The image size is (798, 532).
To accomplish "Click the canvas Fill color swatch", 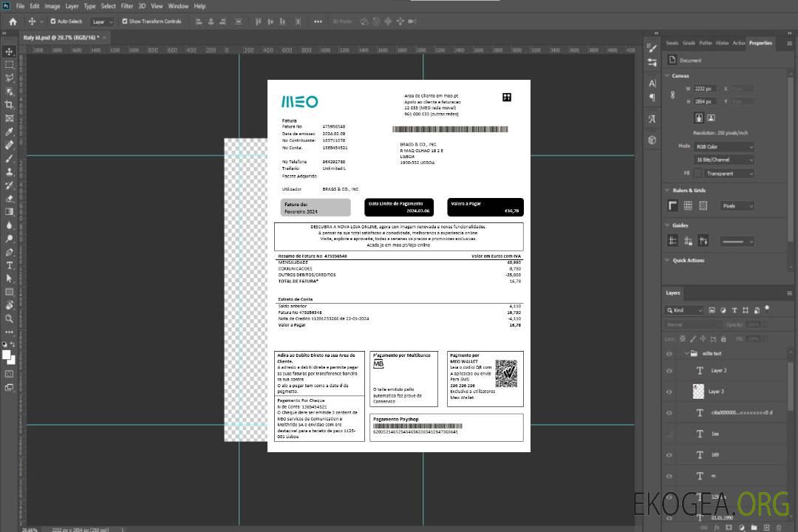I will point(698,174).
